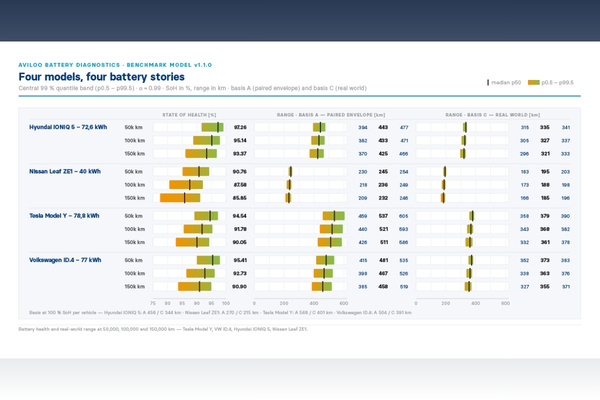Click the basis A median range 443
The width and height of the screenshot is (600, 400).
click(383, 127)
